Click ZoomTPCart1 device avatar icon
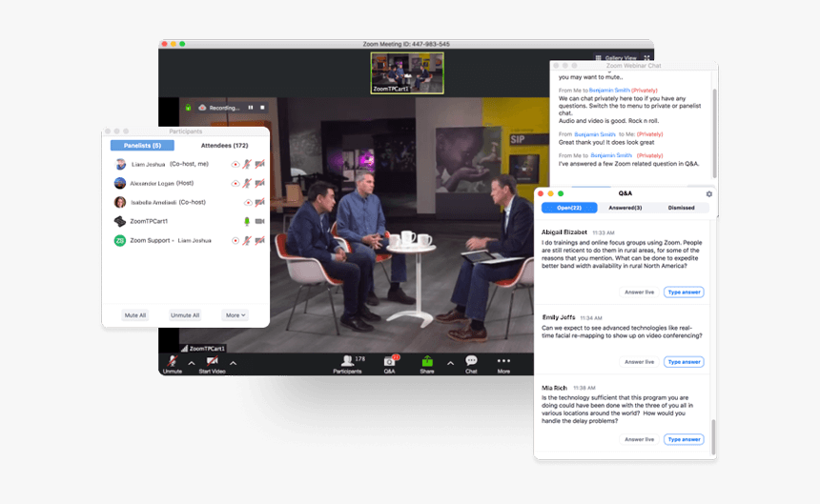820x504 pixels. [120, 221]
